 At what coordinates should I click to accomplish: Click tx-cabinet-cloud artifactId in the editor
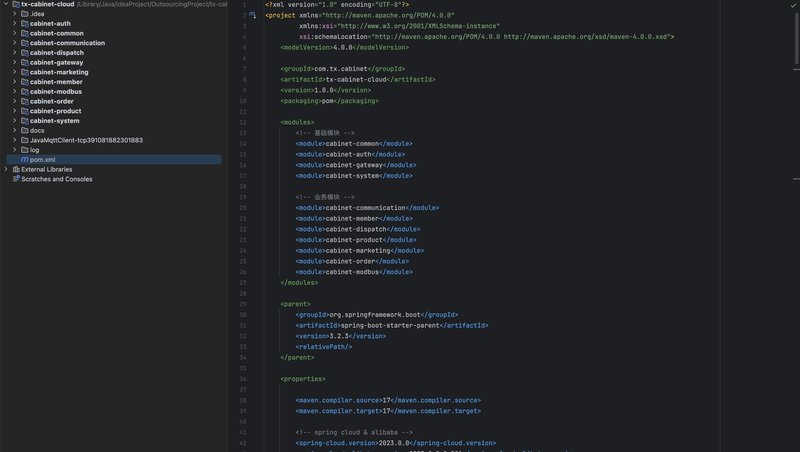point(356,80)
